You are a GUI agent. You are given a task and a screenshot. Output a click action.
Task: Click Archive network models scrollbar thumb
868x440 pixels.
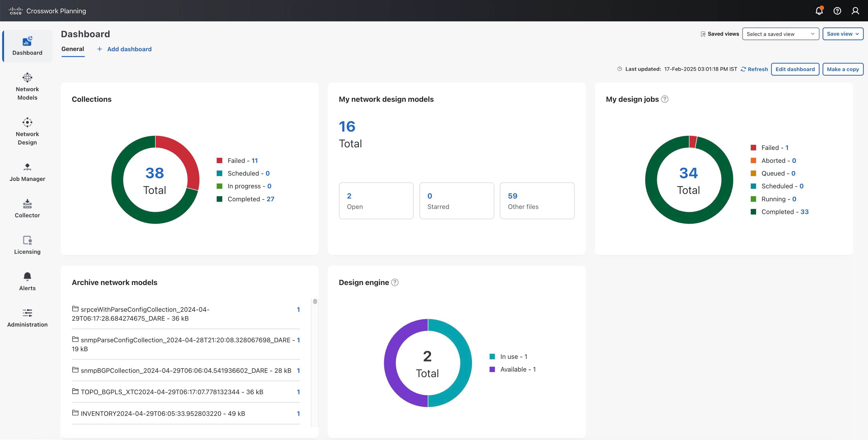point(315,301)
